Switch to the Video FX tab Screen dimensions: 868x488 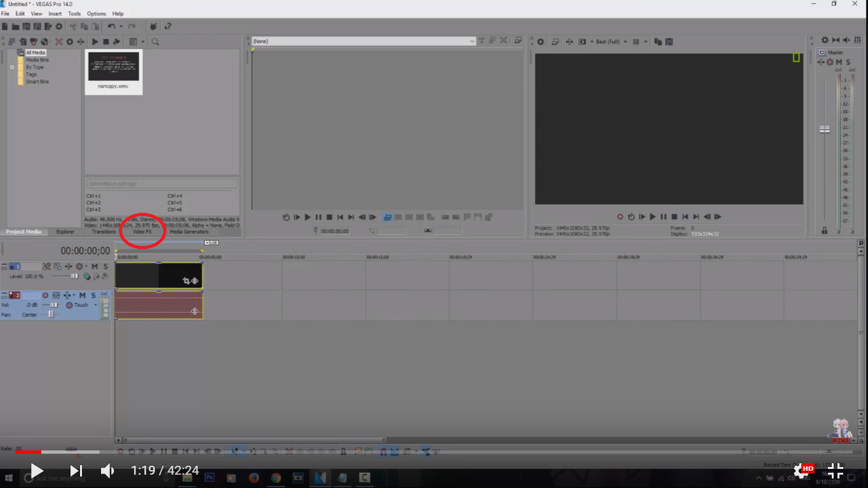click(x=142, y=232)
